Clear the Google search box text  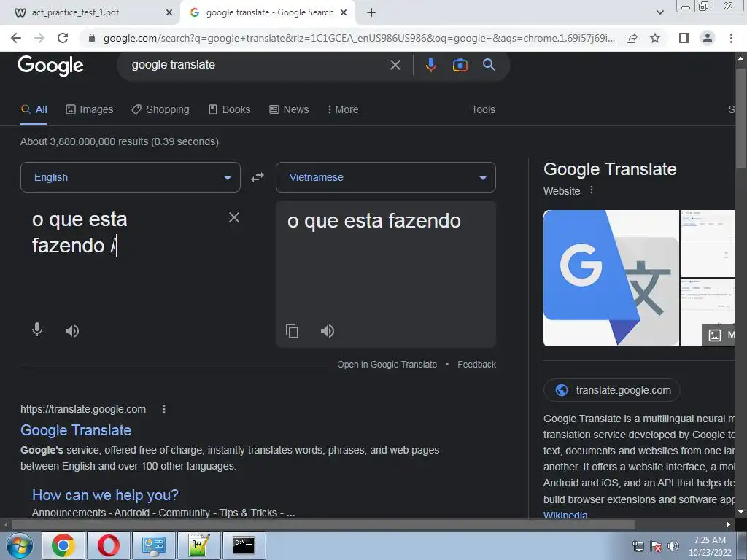pyautogui.click(x=395, y=65)
